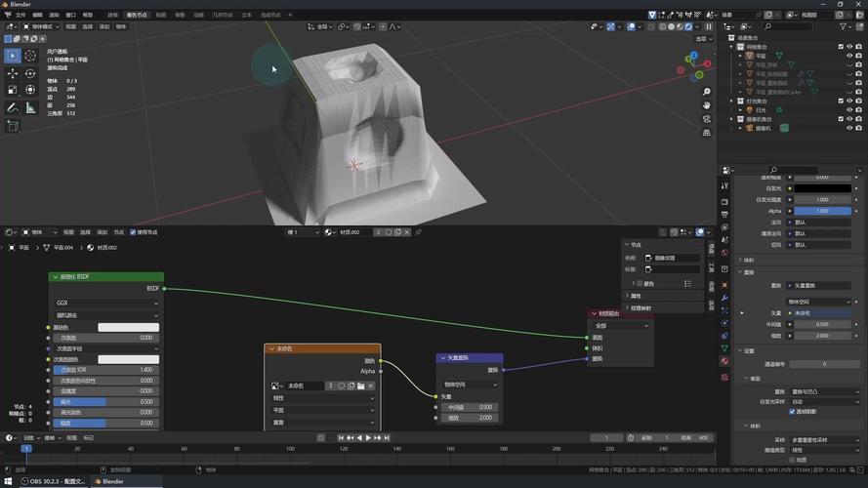
Task: Pin the node editor material with pin icon
Action: point(419,232)
